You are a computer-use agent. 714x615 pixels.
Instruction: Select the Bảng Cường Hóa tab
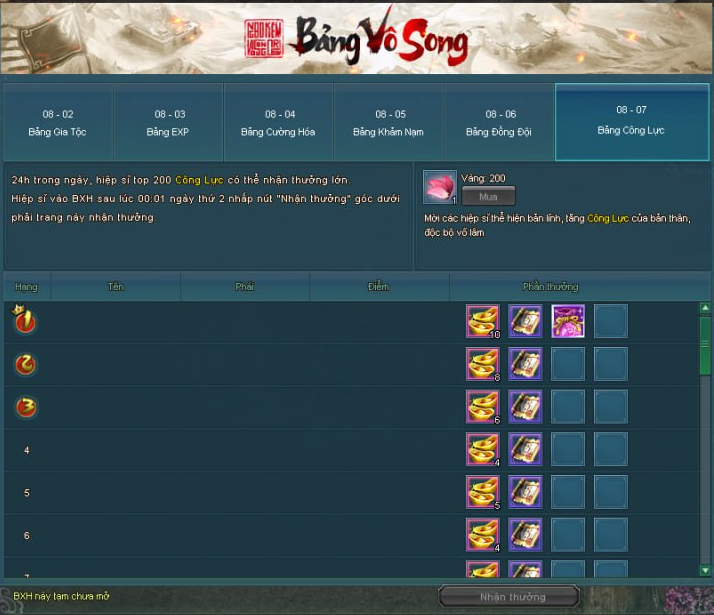click(278, 122)
